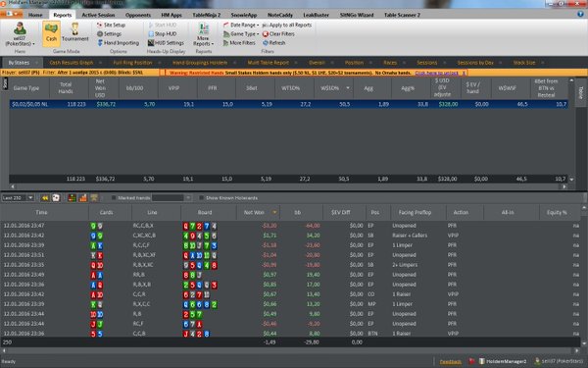Sort by the VPIP column header

click(x=173, y=88)
